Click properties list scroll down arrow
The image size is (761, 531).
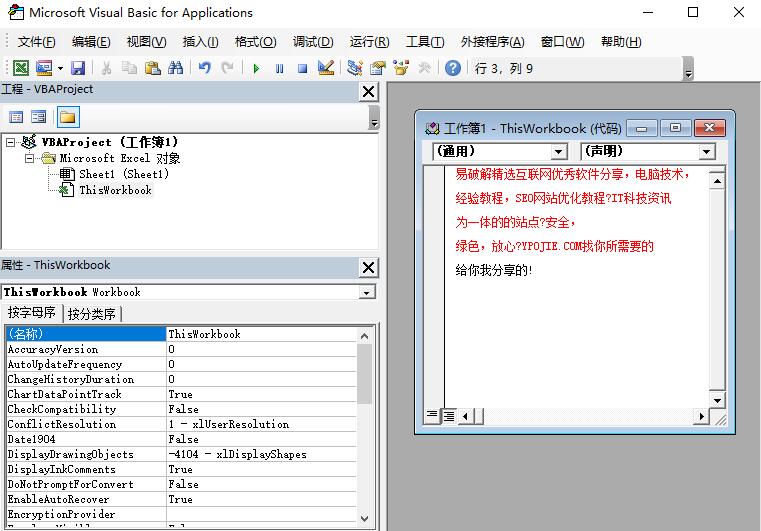pyautogui.click(x=364, y=519)
